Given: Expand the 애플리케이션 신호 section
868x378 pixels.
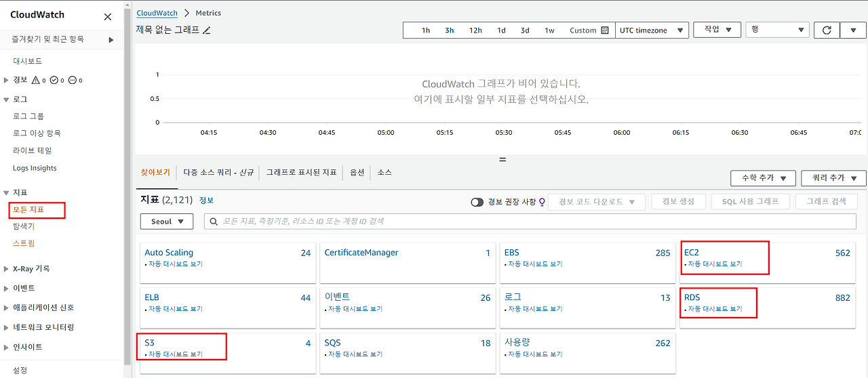Looking at the screenshot, I should (x=6, y=308).
